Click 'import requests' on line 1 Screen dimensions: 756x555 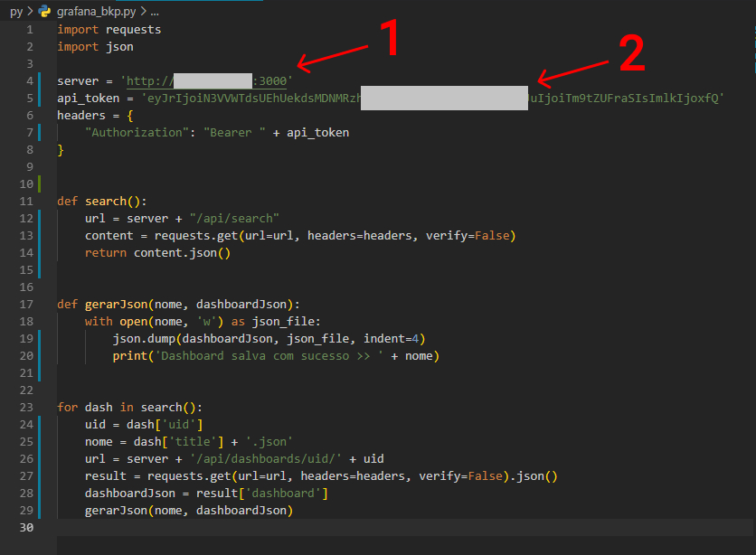click(109, 30)
